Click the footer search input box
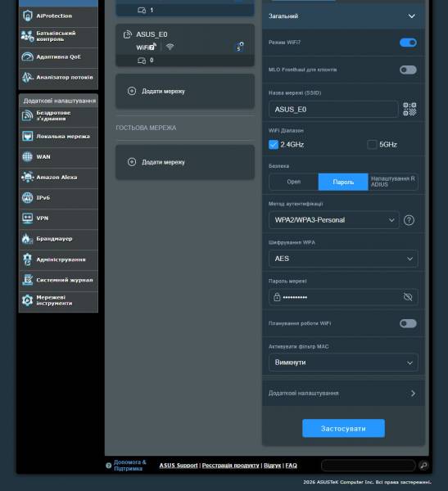The image size is (448, 491). pyautogui.click(x=369, y=466)
